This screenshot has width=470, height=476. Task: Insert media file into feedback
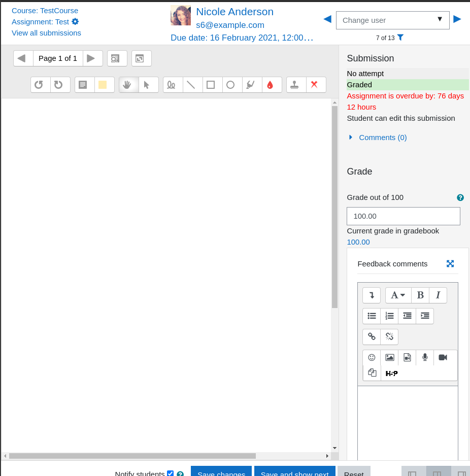tap(407, 358)
